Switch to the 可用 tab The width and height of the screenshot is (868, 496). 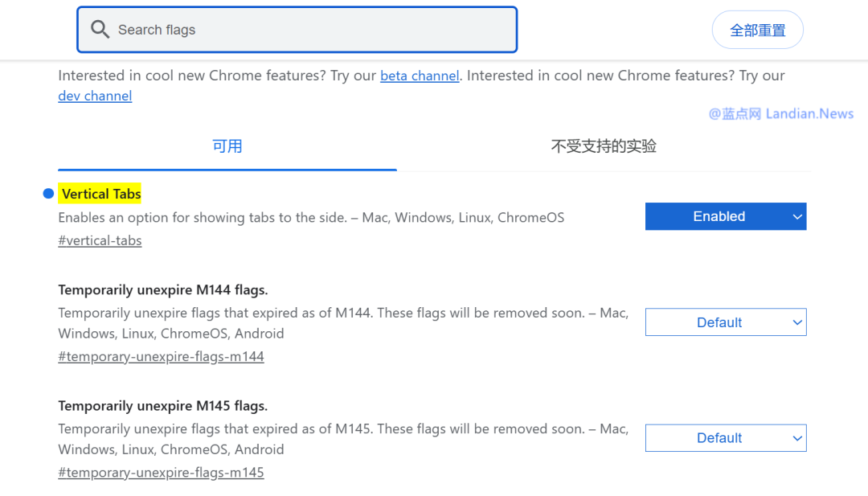coord(227,146)
